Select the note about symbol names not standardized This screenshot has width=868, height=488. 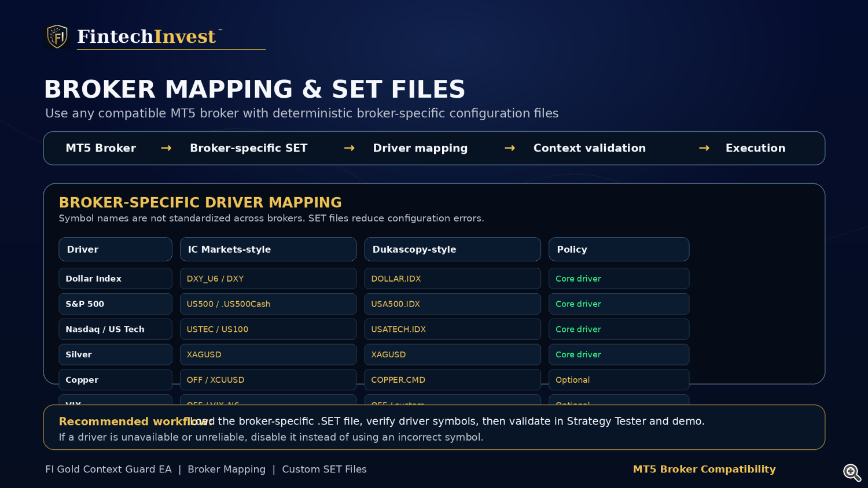(271, 219)
